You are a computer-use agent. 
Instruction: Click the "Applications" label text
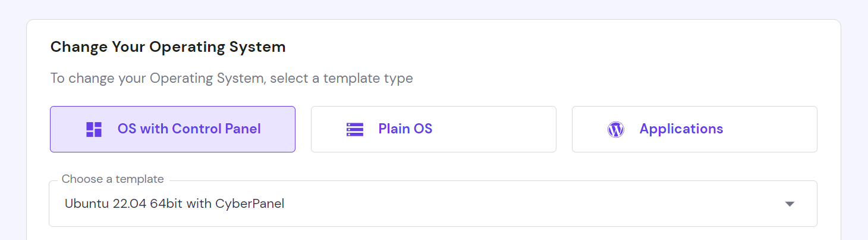click(681, 129)
